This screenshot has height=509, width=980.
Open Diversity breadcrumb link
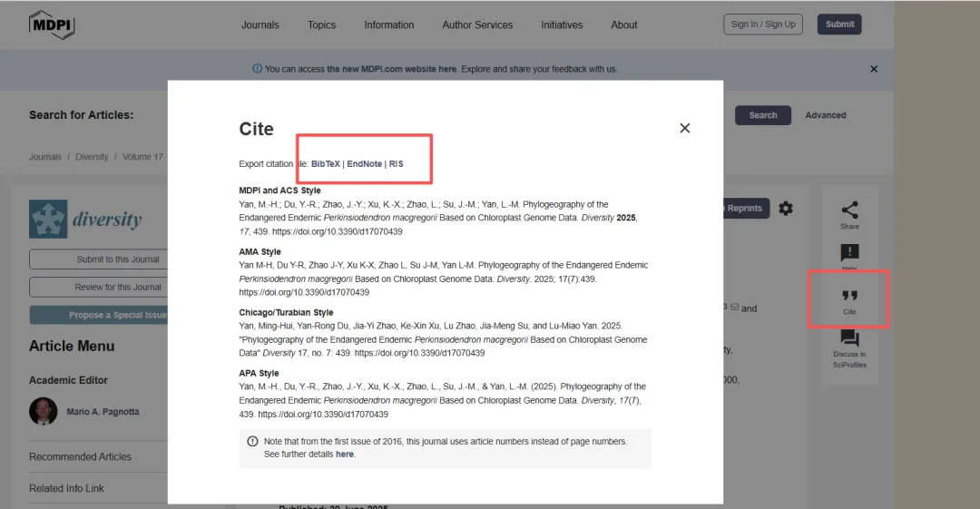pos(92,157)
